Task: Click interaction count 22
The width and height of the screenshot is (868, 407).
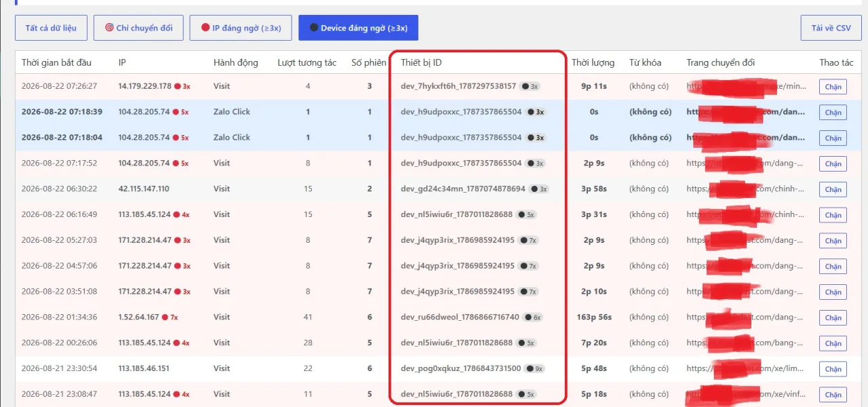Action: coord(308,368)
